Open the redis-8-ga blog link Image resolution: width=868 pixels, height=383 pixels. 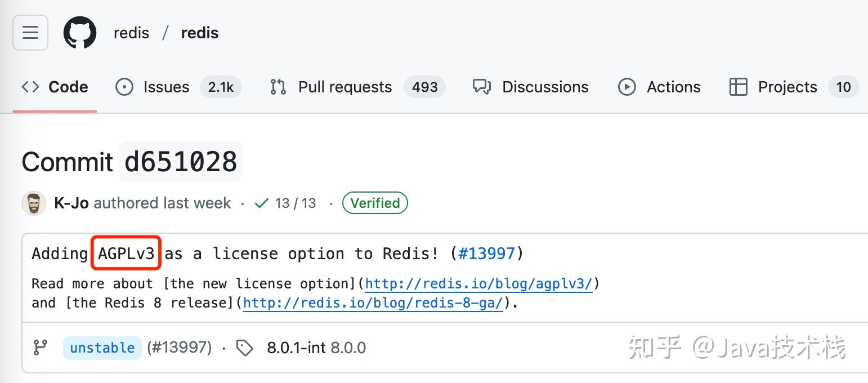pos(373,303)
